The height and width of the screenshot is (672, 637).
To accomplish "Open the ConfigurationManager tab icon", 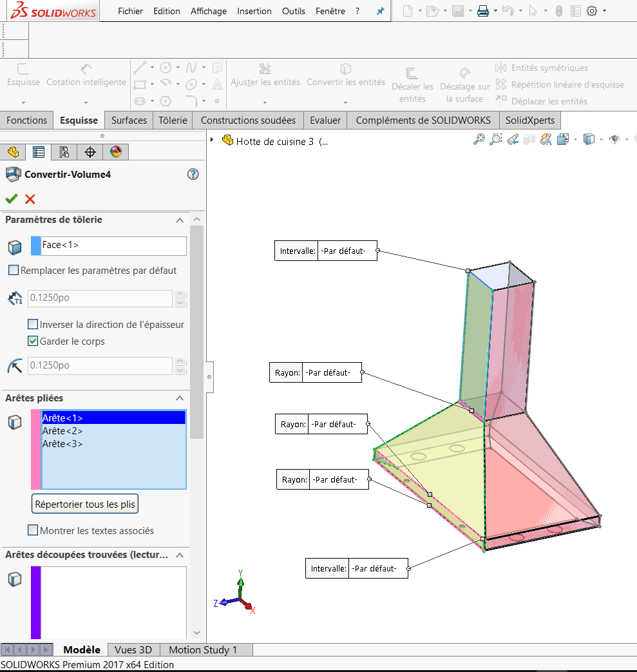I will (64, 152).
